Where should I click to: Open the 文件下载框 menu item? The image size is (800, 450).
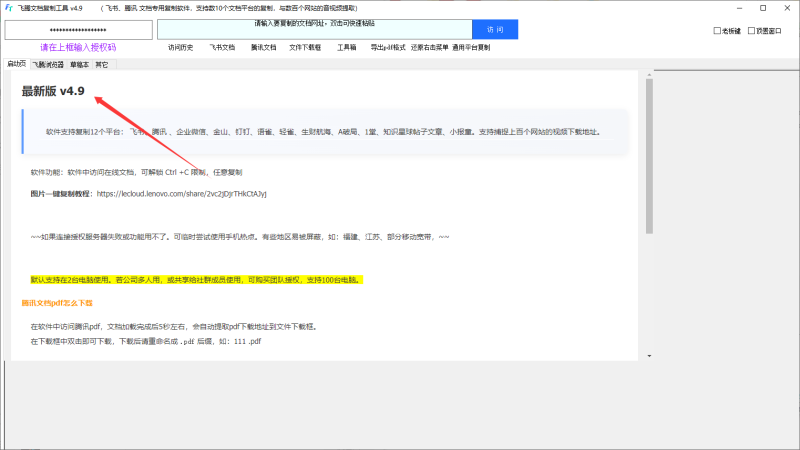coord(305,47)
